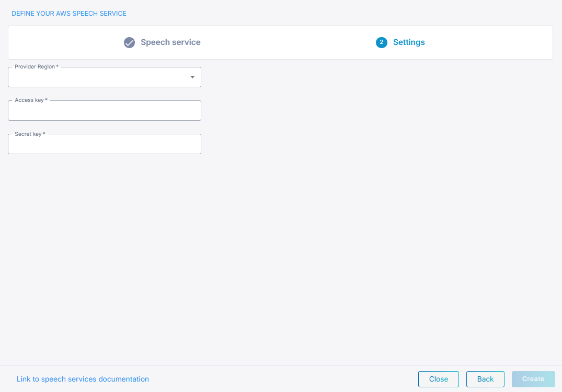Screen dimensions: 562x392
Task: Click the Provider Region caret arrow icon
Action: pos(192,77)
